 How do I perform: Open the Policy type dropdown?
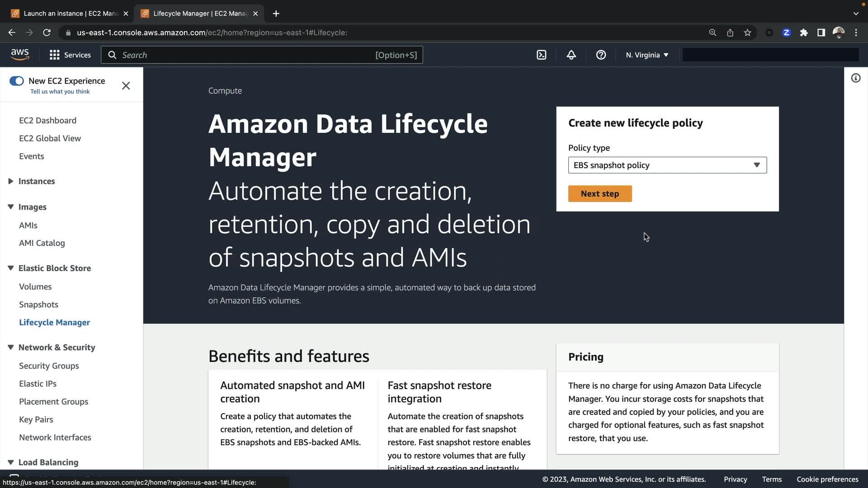(x=667, y=165)
